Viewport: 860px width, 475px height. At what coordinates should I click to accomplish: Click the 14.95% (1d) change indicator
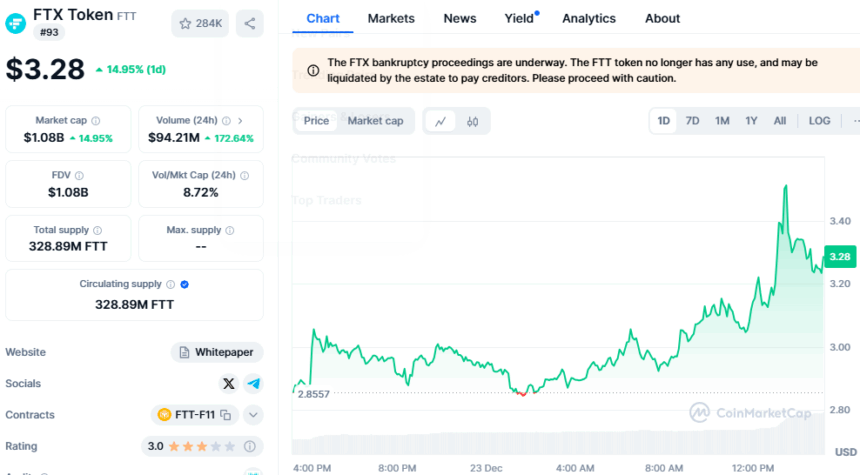click(x=131, y=70)
